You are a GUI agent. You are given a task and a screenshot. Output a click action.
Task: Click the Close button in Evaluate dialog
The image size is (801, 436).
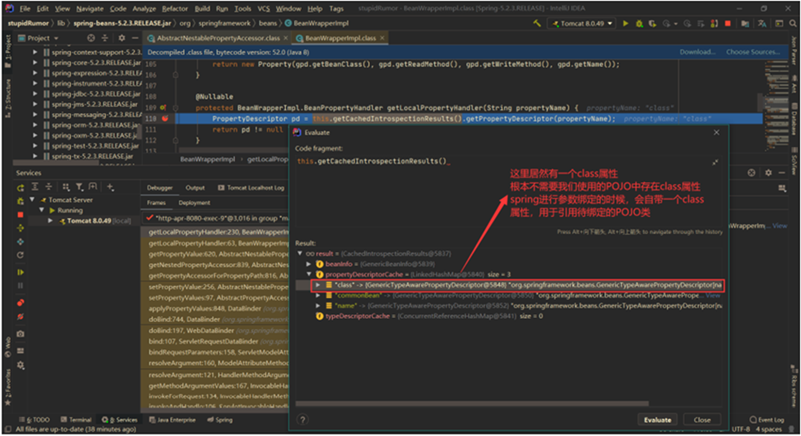point(701,420)
